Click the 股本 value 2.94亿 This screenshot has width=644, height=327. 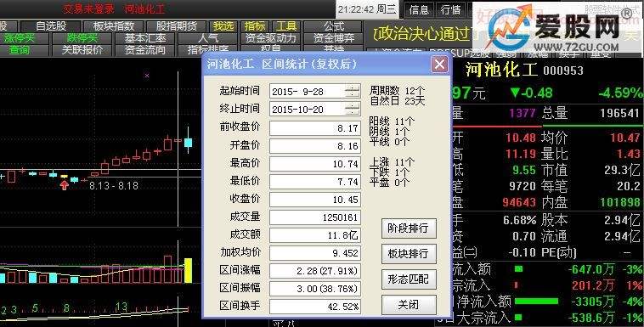click(622, 220)
